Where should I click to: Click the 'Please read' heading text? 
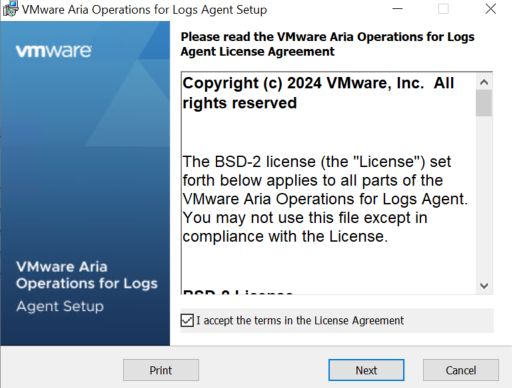[x=327, y=44]
